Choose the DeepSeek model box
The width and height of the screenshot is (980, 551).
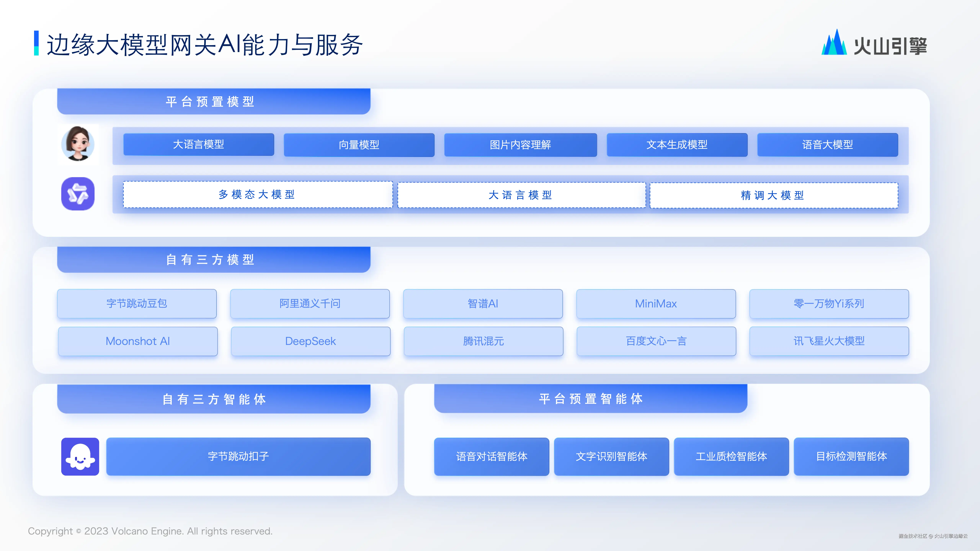pyautogui.click(x=310, y=341)
